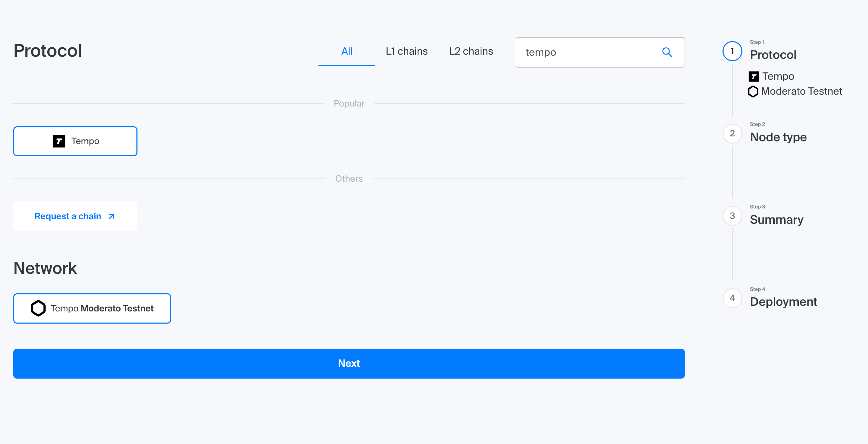Image resolution: width=868 pixels, height=444 pixels.
Task: Focus the protocol search field containing tempo
Action: 588,52
